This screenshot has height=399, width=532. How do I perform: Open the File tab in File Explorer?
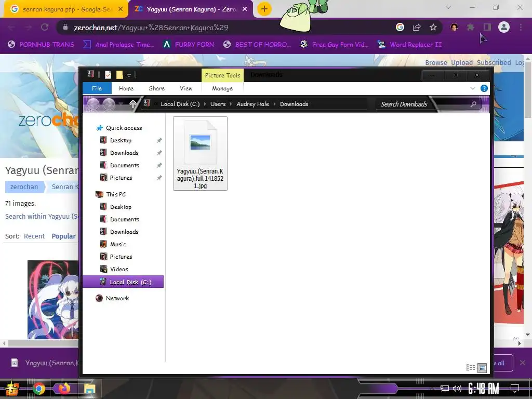[x=97, y=88]
